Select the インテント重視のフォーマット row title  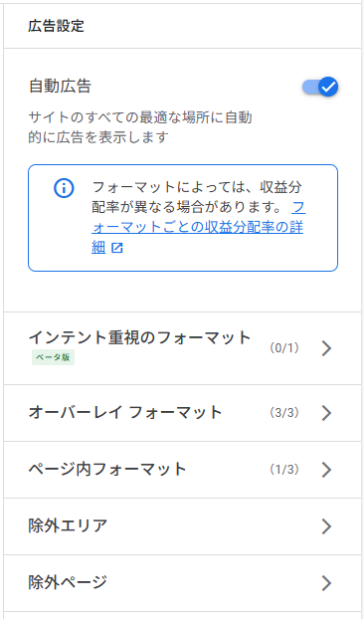[139, 337]
